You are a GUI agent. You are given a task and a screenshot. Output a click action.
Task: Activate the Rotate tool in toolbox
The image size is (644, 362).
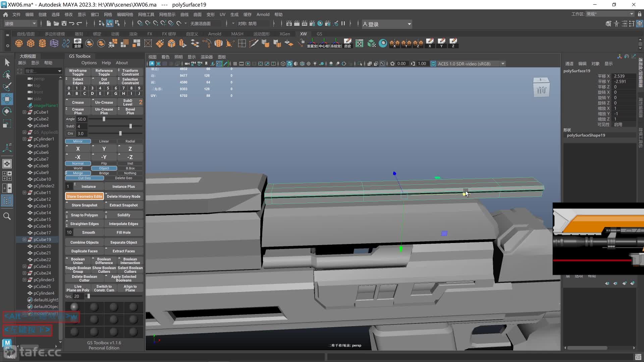point(7,111)
